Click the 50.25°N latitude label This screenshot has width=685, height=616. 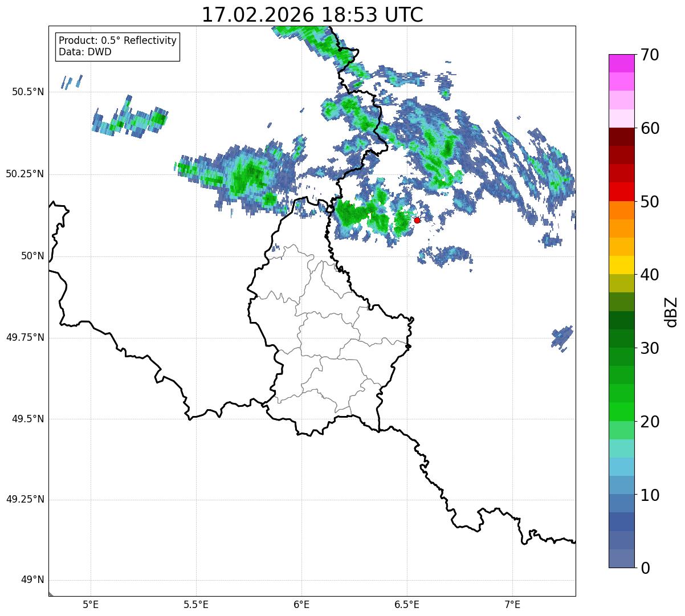25,174
